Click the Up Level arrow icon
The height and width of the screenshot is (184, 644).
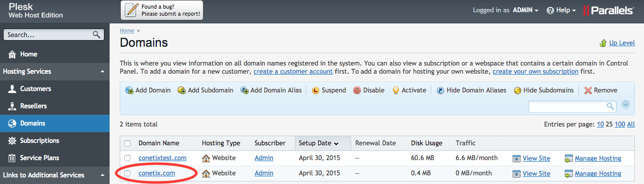(x=603, y=43)
